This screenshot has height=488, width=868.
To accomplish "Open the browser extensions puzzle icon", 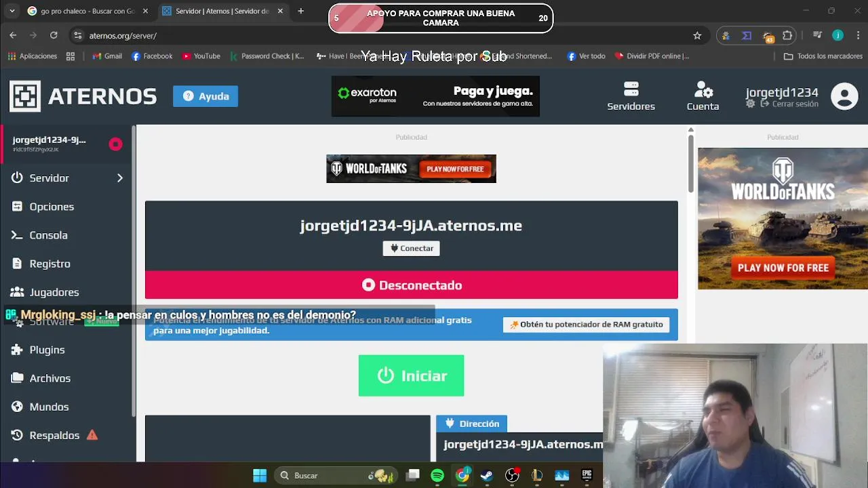I will point(787,35).
